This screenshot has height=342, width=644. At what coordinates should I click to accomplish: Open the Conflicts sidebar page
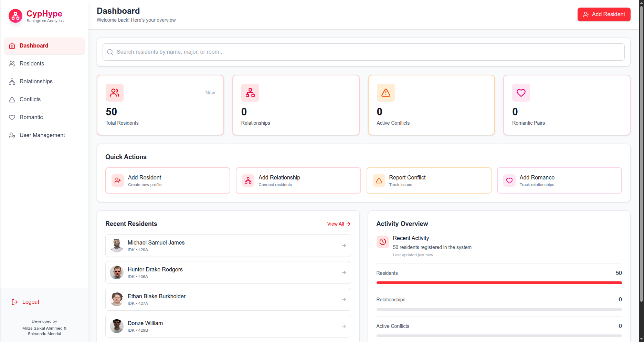tap(44, 100)
